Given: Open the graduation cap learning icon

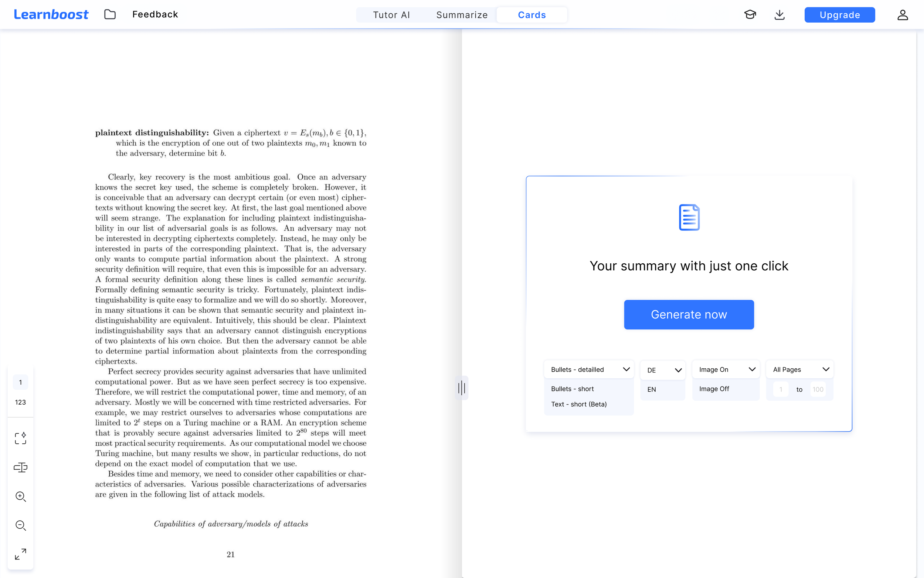Looking at the screenshot, I should point(750,14).
